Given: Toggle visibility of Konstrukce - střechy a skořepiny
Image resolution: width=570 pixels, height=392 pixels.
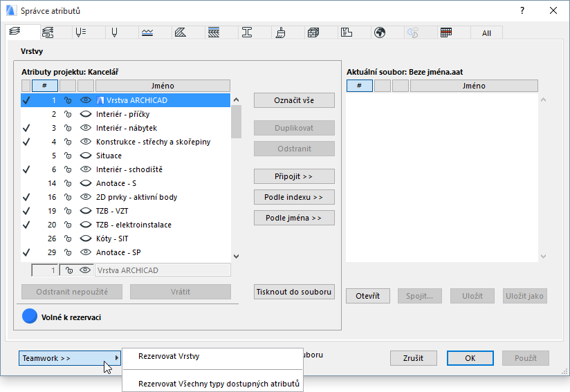Looking at the screenshot, I should coord(86,142).
